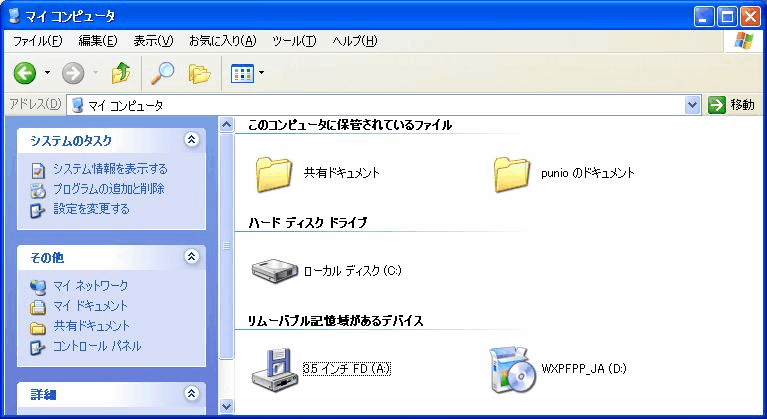Screen dimensions: 767x419
Task: Click the システム情報を表示する task icon
Action: [38, 170]
